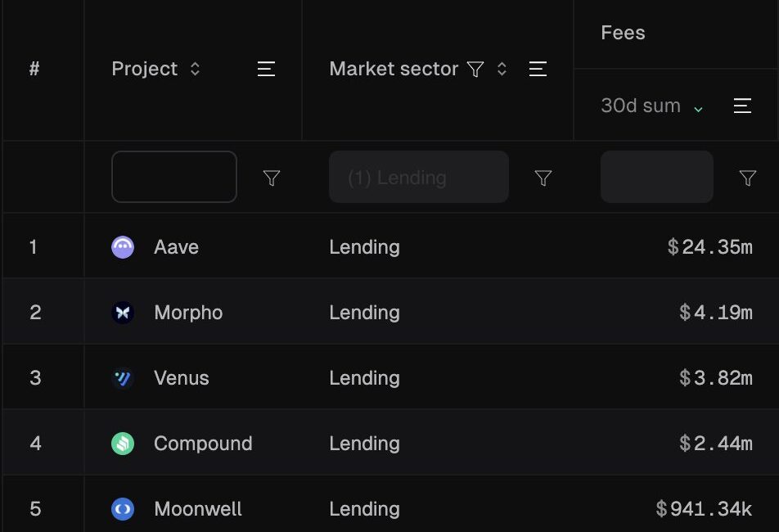The height and width of the screenshot is (532, 779).
Task: Open Market sector column menu icon
Action: [538, 69]
